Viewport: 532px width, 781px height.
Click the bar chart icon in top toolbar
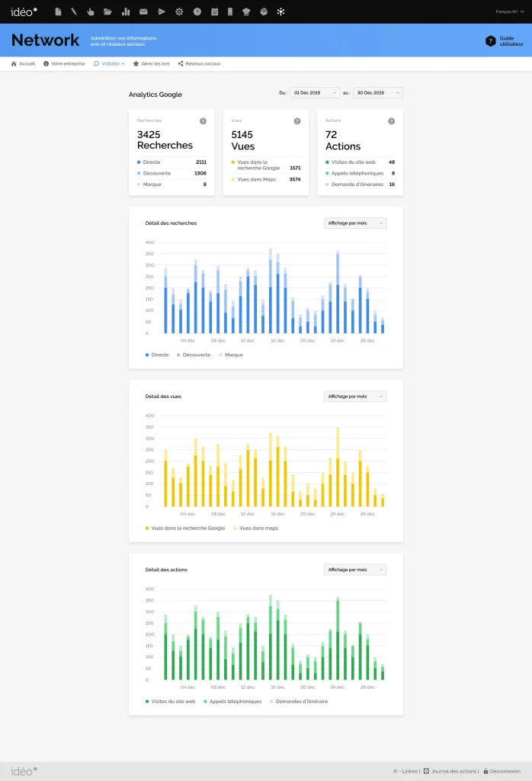pos(125,11)
